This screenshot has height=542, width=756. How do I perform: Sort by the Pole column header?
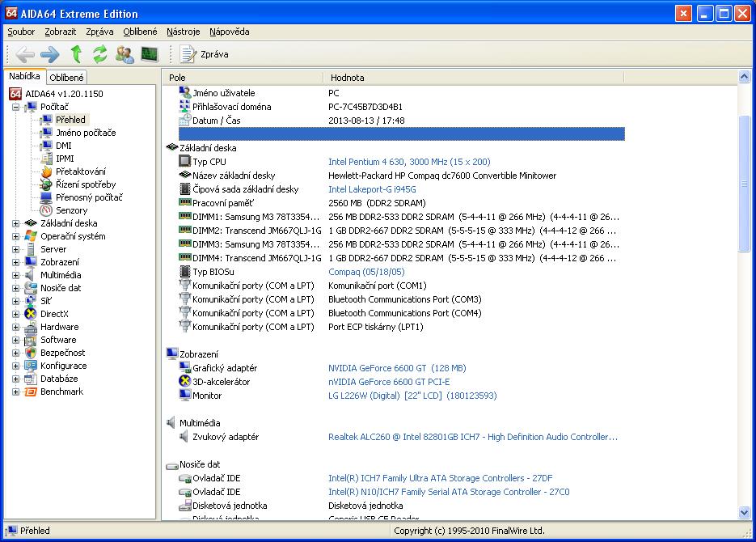click(243, 78)
